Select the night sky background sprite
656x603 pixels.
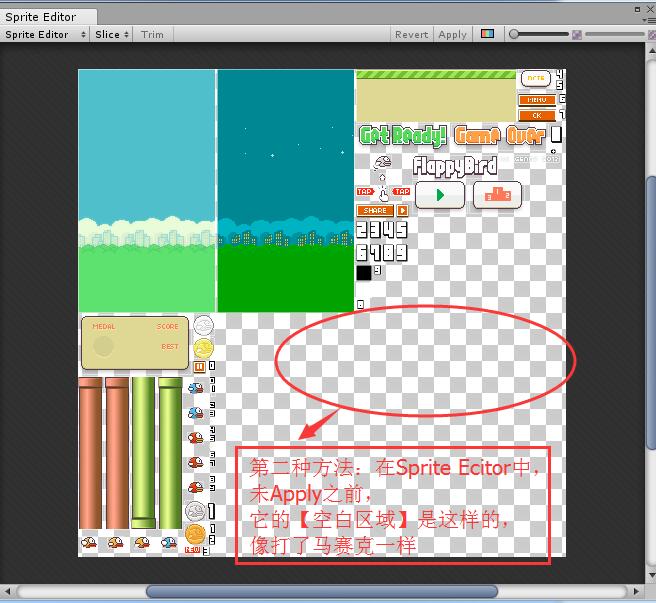pyautogui.click(x=286, y=190)
